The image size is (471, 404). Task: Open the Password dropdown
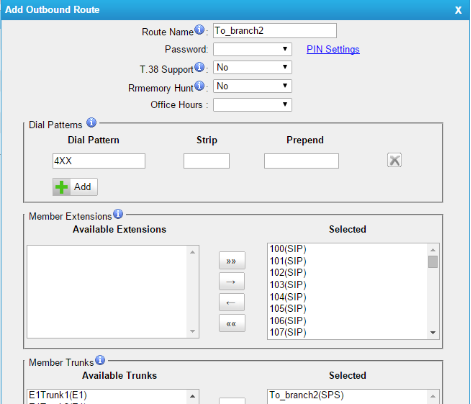[x=252, y=49]
